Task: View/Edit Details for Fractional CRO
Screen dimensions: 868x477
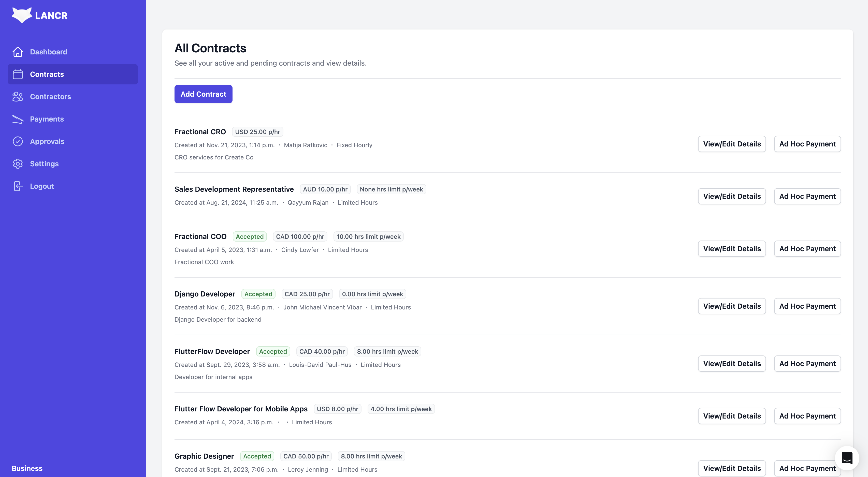Action: [x=732, y=144]
